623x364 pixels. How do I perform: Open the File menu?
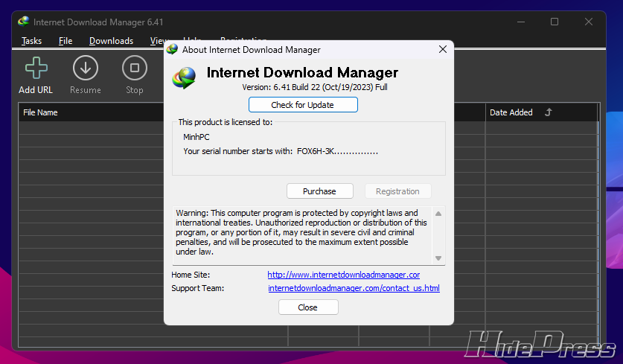pyautogui.click(x=66, y=41)
